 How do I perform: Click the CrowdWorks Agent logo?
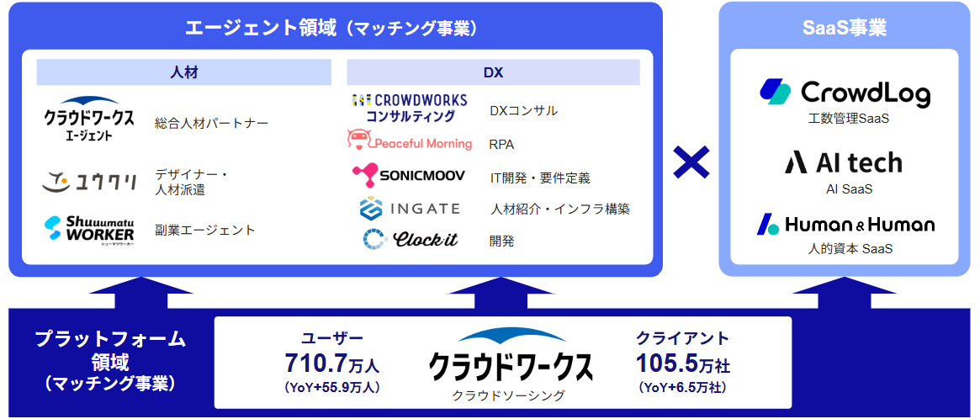[88, 118]
